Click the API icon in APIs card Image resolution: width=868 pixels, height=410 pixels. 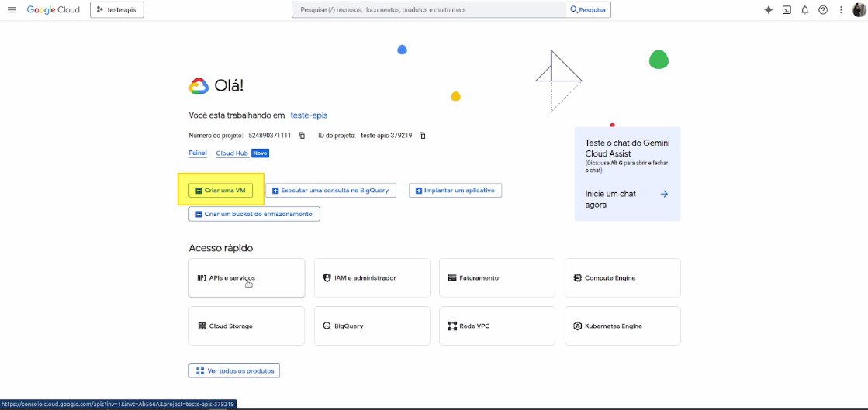point(202,277)
